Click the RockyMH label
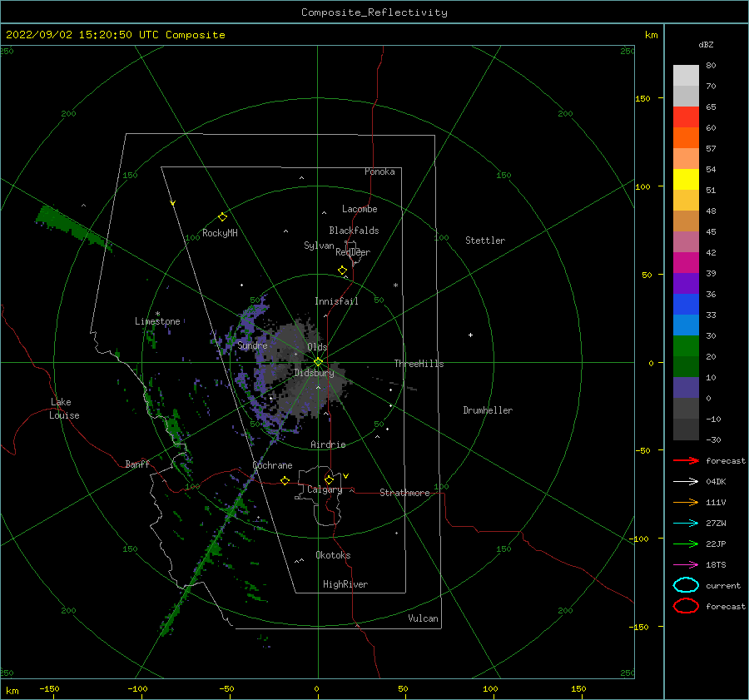The height and width of the screenshot is (700, 749). point(220,233)
